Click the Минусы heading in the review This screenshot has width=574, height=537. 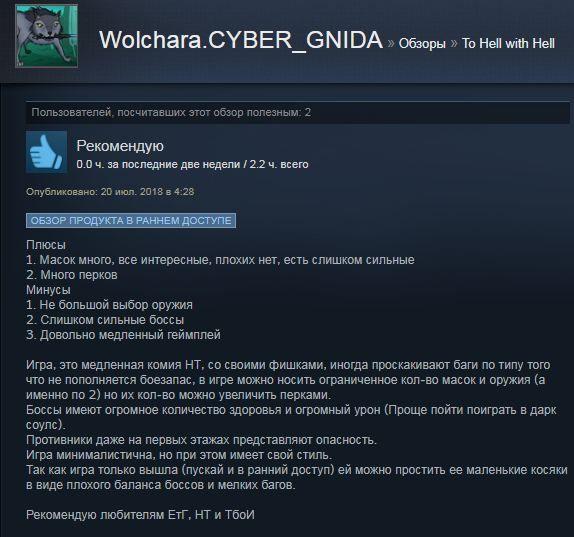click(x=48, y=290)
